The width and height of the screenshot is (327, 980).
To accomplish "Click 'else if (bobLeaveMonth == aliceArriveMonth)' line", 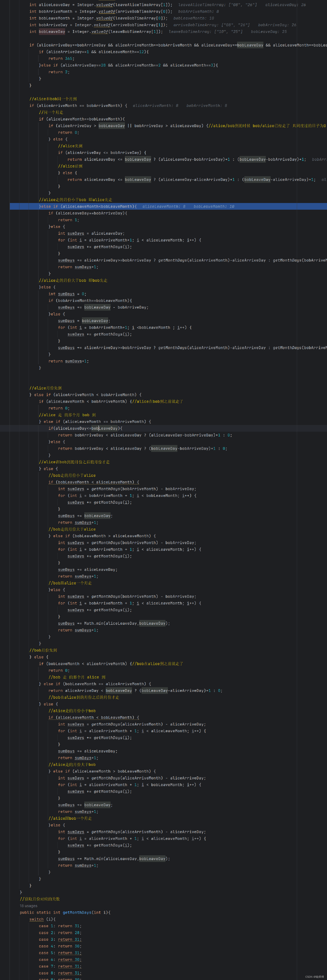I will pos(95,684).
